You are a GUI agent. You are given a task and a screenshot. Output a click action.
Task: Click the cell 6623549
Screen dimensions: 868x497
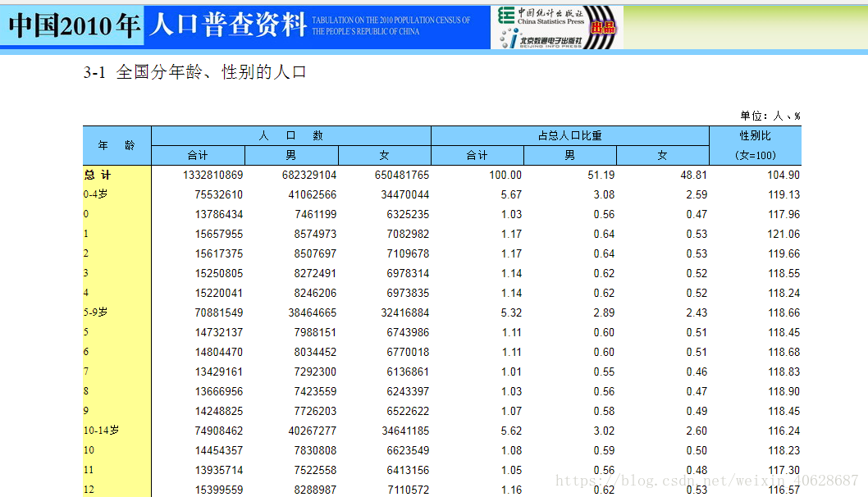pyautogui.click(x=408, y=450)
